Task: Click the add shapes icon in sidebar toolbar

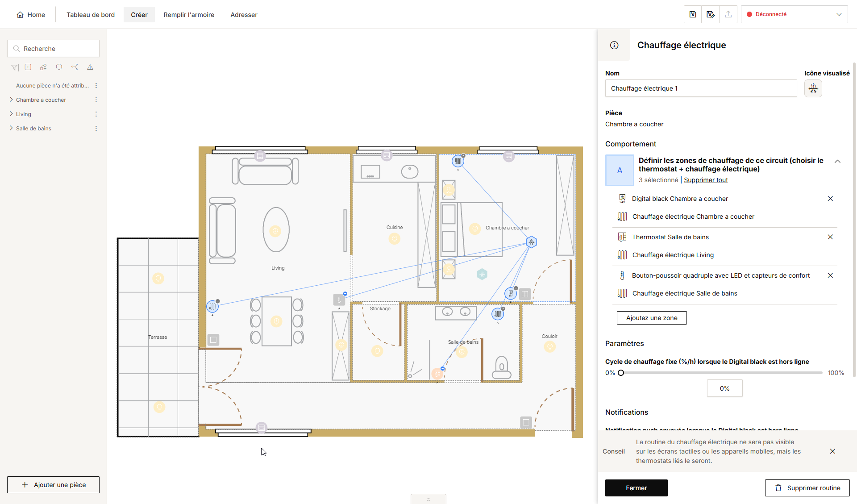Action: (43, 67)
